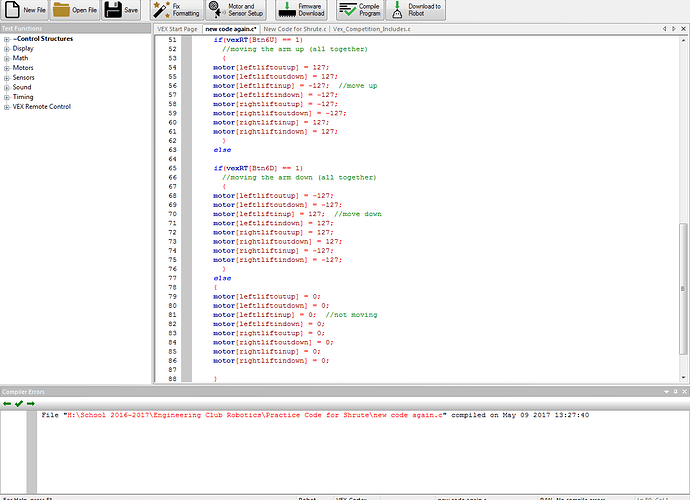This screenshot has width=690, height=500.
Task: Expand the Timing tree node
Action: point(7,97)
